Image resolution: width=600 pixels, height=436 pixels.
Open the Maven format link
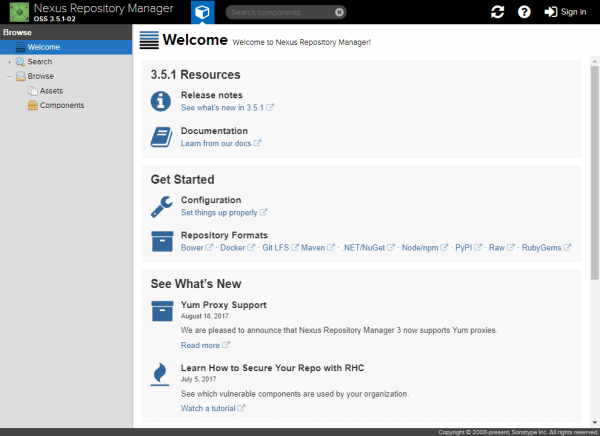tap(318, 248)
